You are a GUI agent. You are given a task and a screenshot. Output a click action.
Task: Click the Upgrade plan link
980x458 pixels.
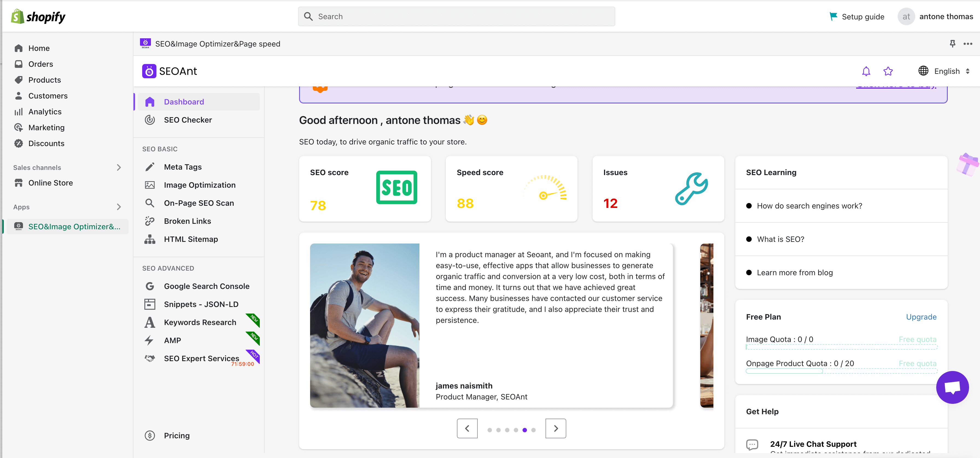921,317
